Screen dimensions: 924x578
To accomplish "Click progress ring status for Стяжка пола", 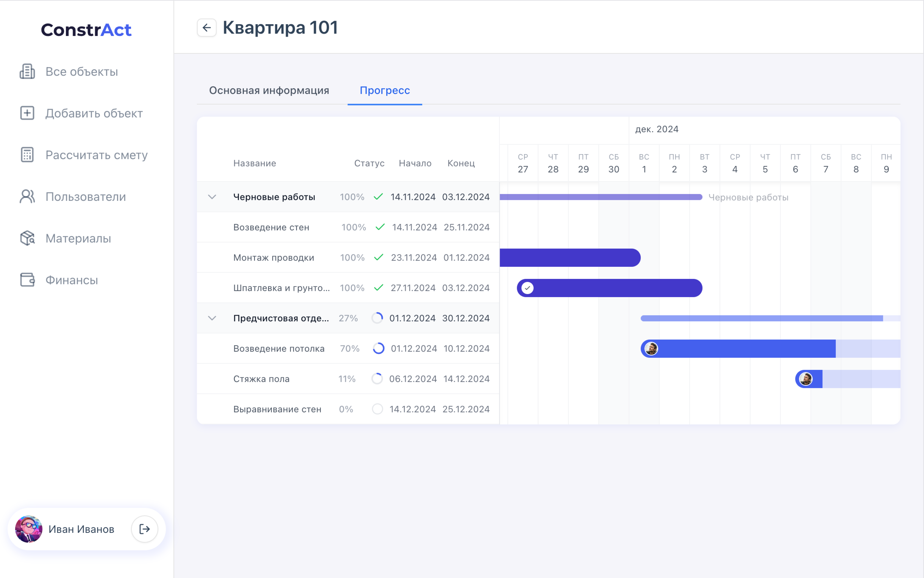I will [x=377, y=378].
